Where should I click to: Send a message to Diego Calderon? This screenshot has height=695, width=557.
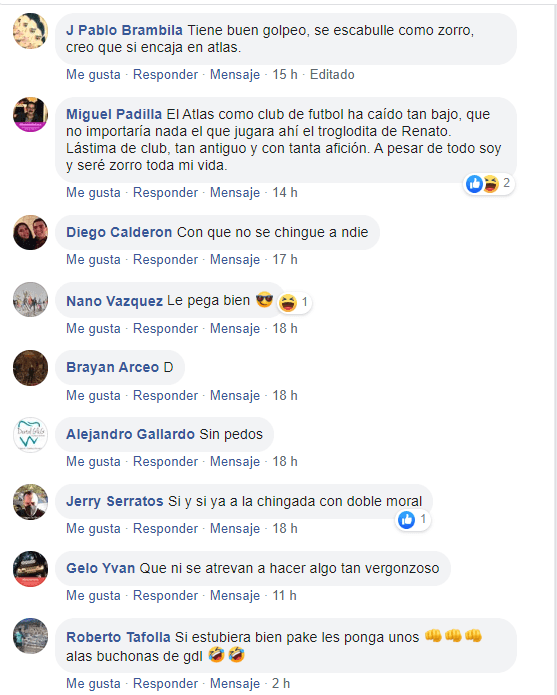tap(235, 259)
